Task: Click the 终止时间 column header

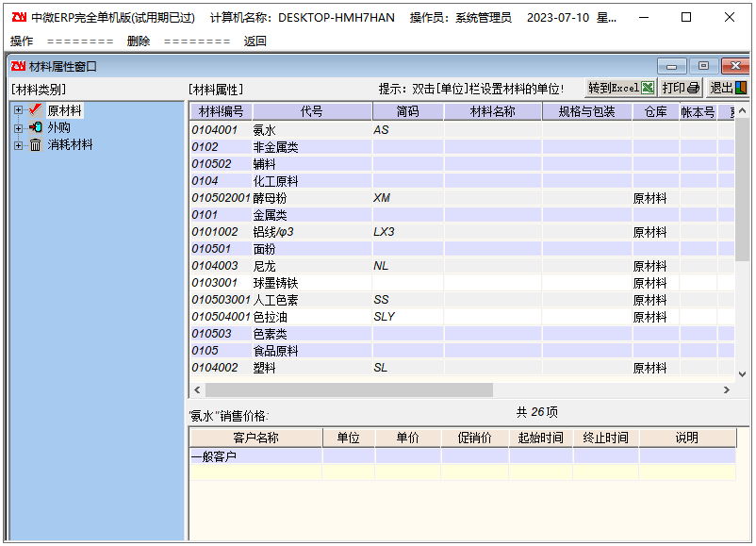Action: pos(605,438)
